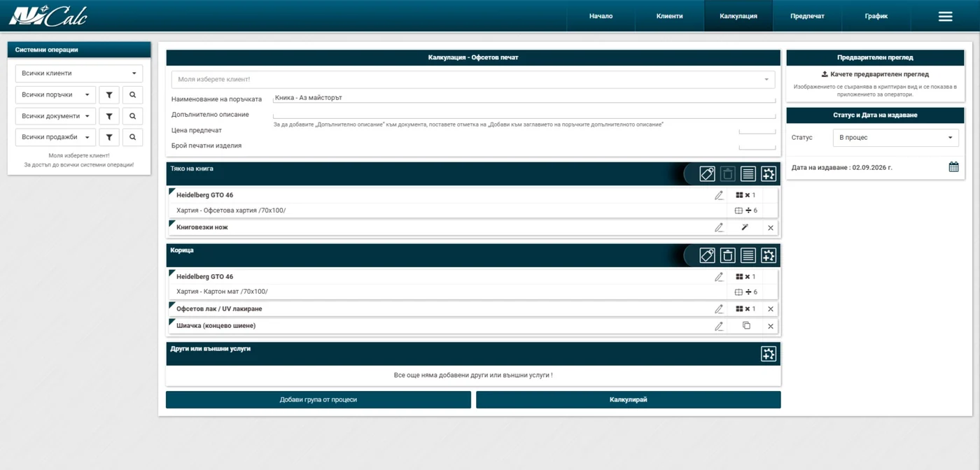Click the filter icon next to Всички поръчки
980x470 pixels.
(109, 94)
